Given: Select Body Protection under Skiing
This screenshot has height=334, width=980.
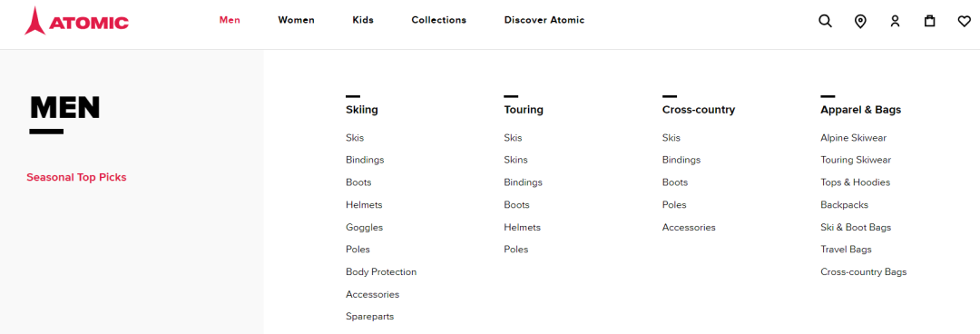Looking at the screenshot, I should (380, 272).
